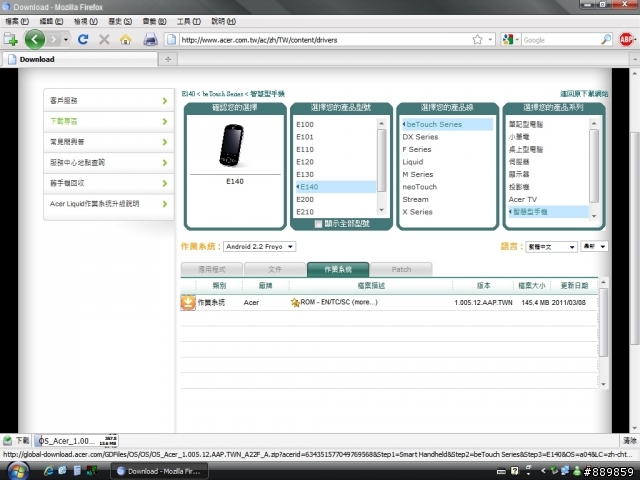This screenshot has width=640, height=480.
Task: Click the forward navigation arrow
Action: click(x=53, y=40)
